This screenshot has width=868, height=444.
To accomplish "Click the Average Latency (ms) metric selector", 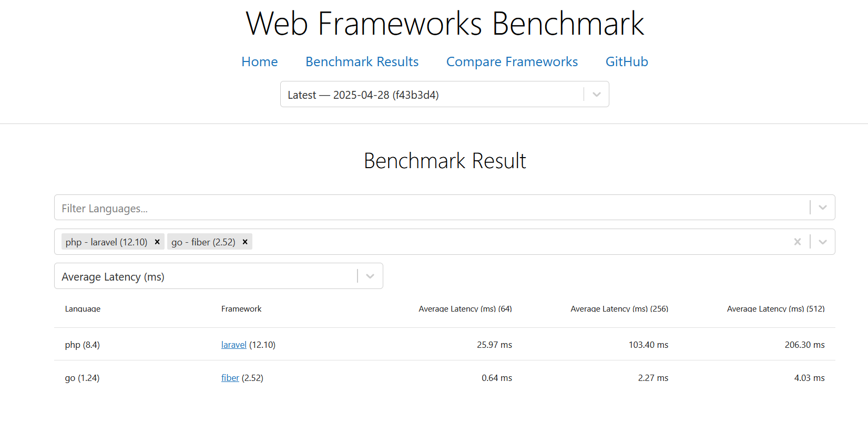I will (x=219, y=276).
